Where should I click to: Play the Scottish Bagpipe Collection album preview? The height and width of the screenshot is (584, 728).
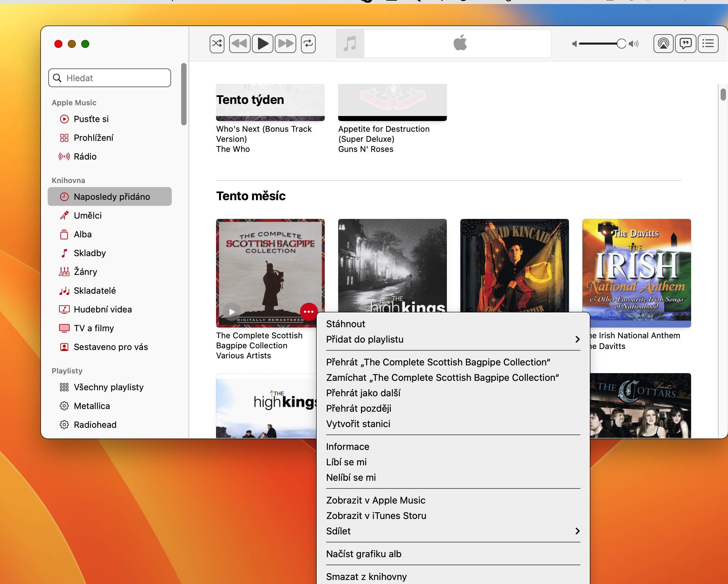coord(231,311)
